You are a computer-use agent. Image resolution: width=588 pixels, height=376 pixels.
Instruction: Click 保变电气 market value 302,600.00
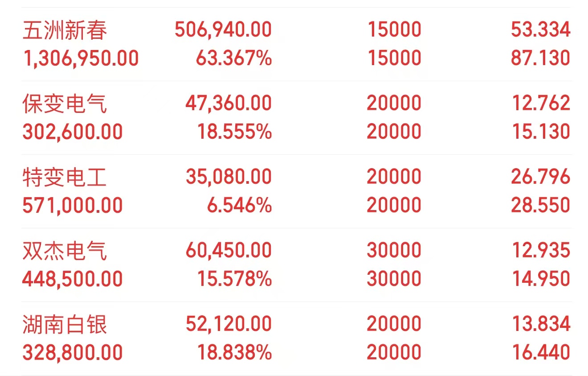(x=73, y=132)
